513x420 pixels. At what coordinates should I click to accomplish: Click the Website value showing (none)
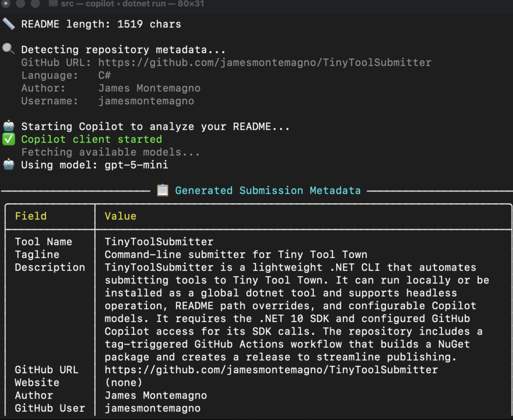pos(123,382)
